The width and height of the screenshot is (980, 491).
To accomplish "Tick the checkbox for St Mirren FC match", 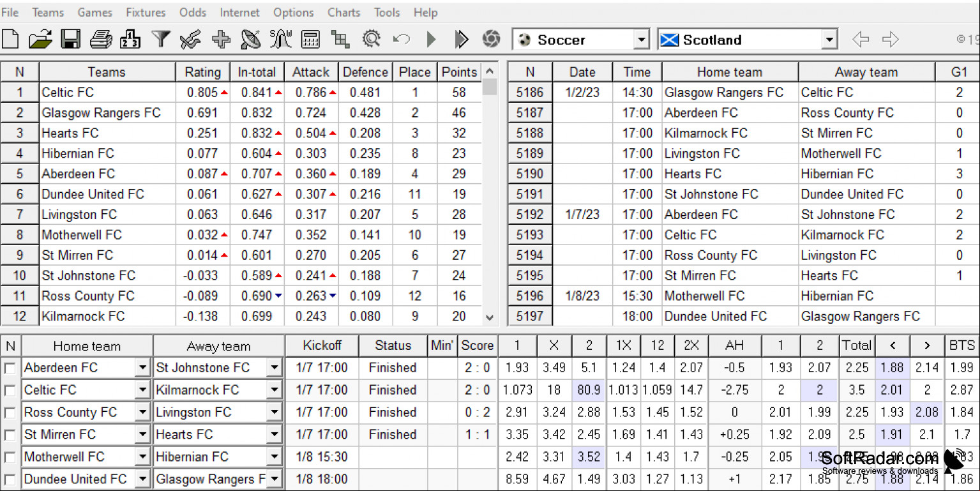I will [10, 435].
